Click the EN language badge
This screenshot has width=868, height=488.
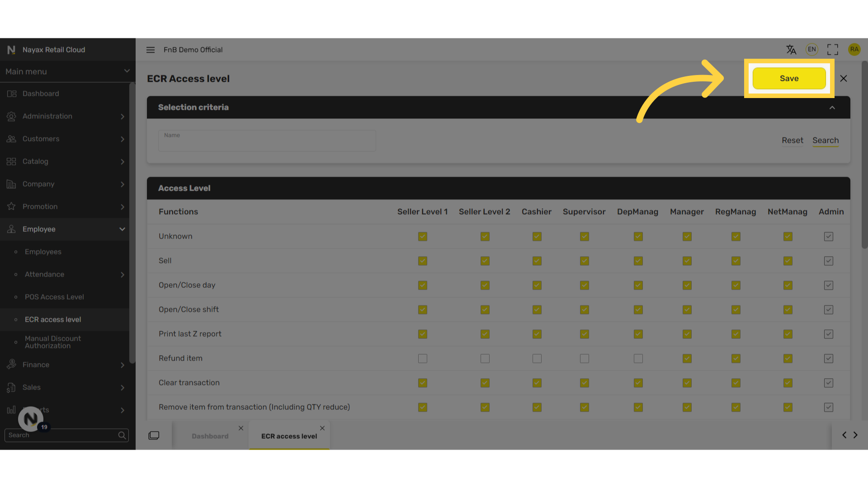click(811, 50)
